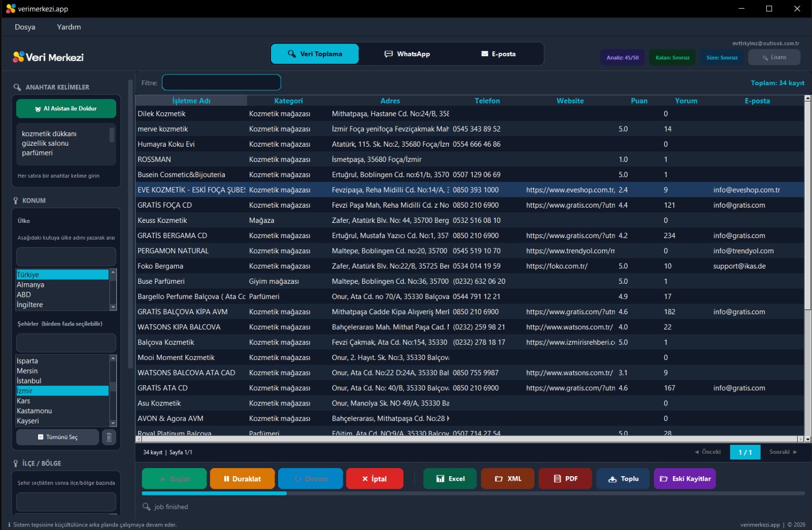Select the ROSSMAN row
812x530 pixels.
(469, 159)
